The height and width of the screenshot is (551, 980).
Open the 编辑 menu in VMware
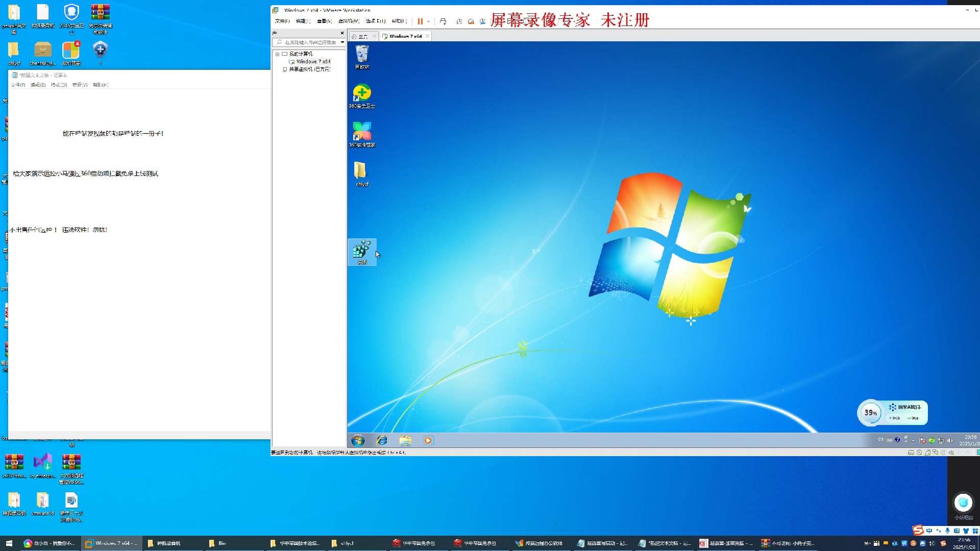303,21
